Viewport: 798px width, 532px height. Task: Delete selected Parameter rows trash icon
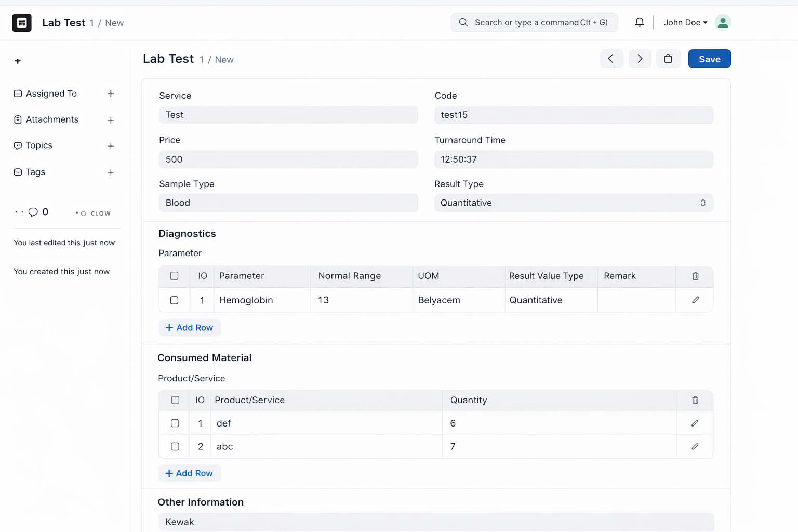click(695, 276)
